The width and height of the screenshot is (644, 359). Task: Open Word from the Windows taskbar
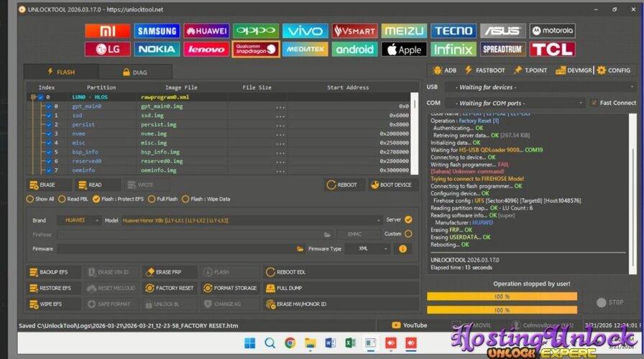[331, 343]
